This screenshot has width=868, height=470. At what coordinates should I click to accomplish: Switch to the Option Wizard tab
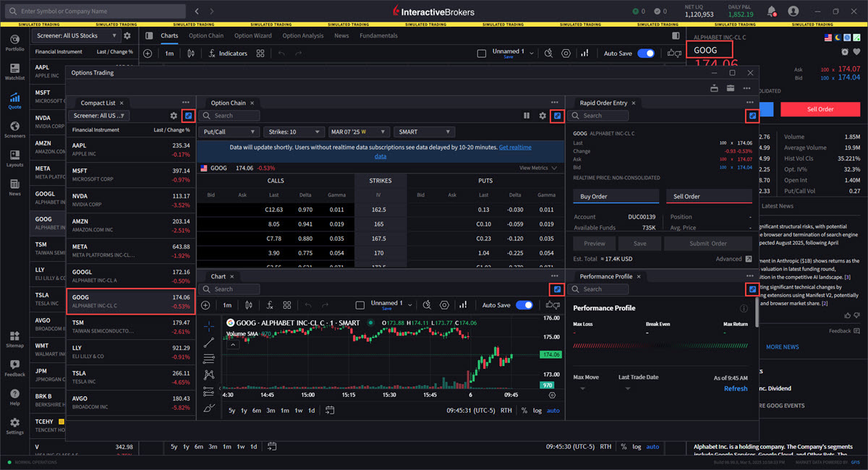pyautogui.click(x=253, y=35)
